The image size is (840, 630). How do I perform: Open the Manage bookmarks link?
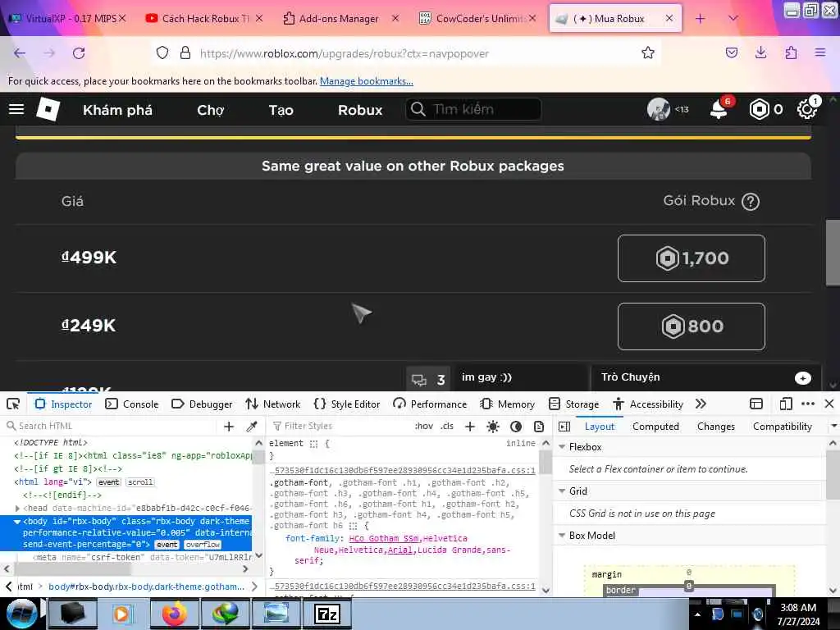coord(367,81)
